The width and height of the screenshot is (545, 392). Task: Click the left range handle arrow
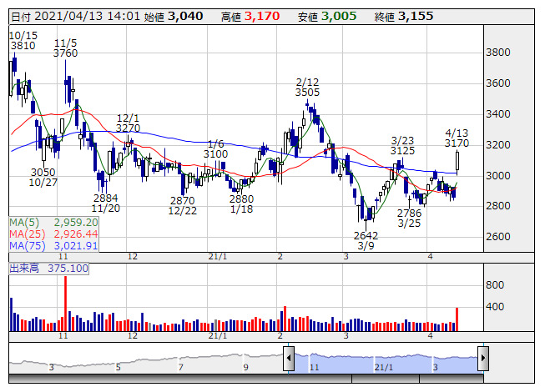point(289,359)
